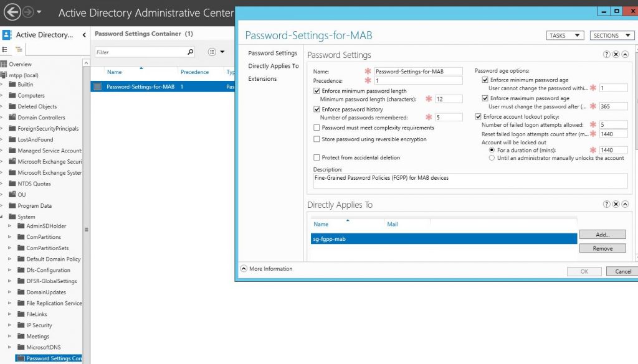Screen dimensions: 638x364
Task: Expand the ComPartitions node
Action: [x=10, y=237]
